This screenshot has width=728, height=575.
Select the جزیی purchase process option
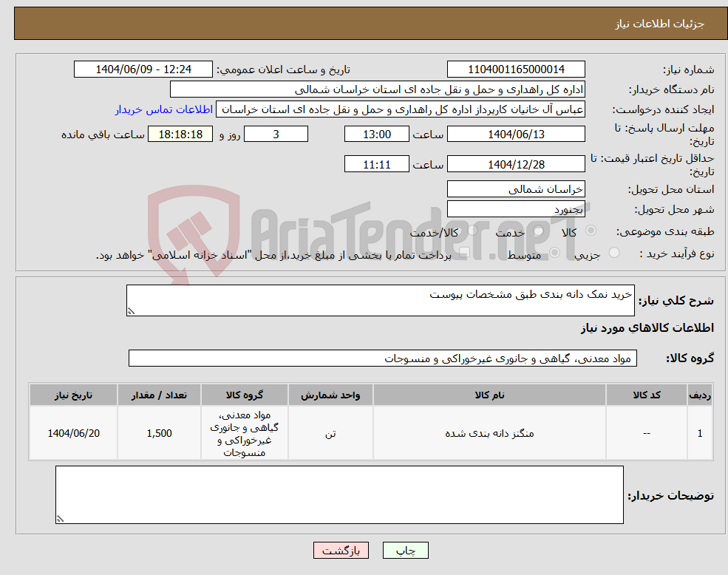click(x=615, y=251)
